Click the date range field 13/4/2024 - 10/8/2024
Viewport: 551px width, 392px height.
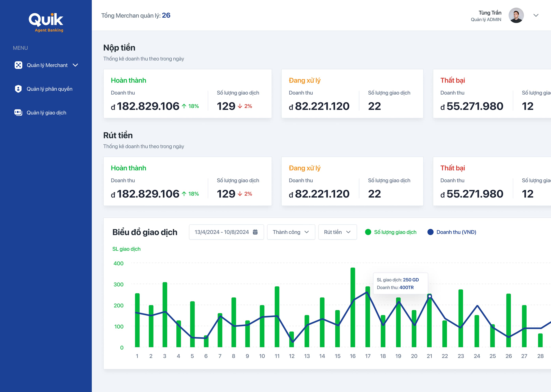(x=226, y=232)
